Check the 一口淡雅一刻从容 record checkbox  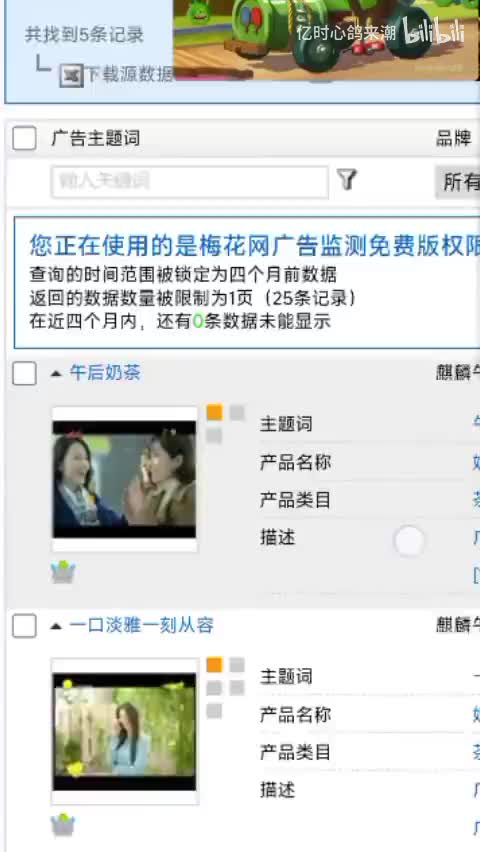tap(24, 626)
